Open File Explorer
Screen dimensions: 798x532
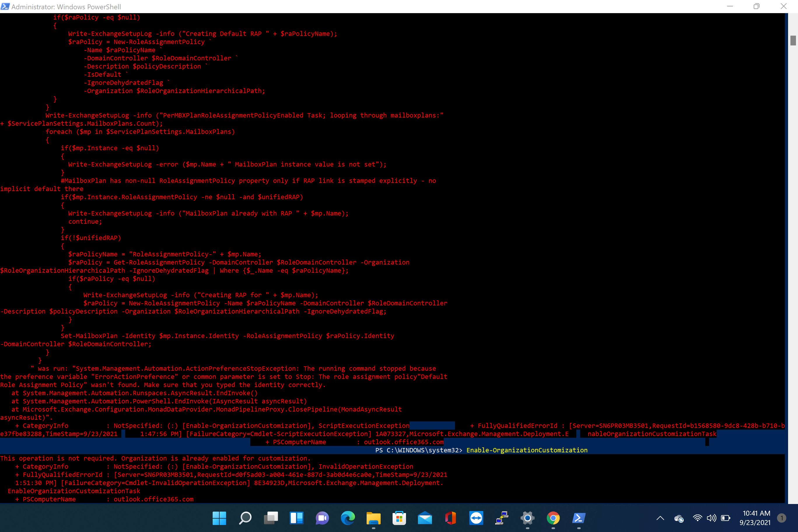(x=374, y=518)
